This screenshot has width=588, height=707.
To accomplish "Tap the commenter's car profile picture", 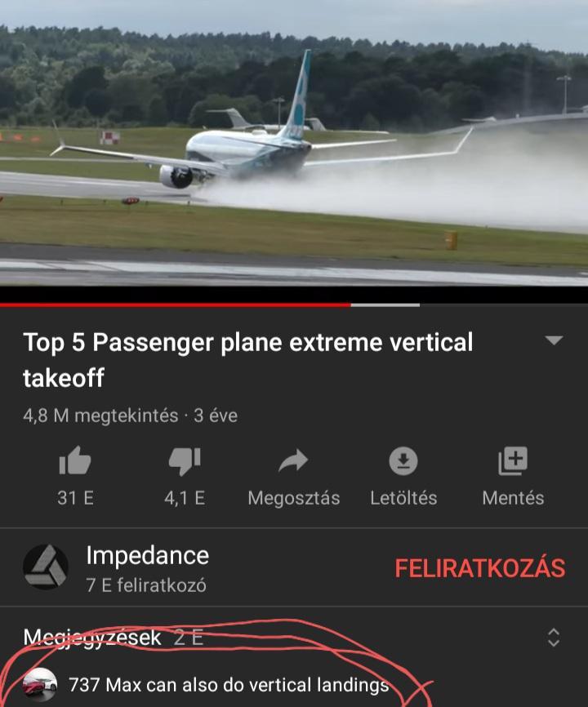I will click(x=40, y=684).
